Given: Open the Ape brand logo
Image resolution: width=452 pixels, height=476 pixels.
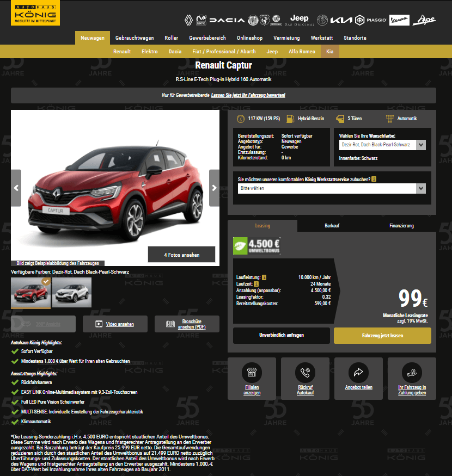Looking at the screenshot, I should pyautogui.click(x=424, y=20).
